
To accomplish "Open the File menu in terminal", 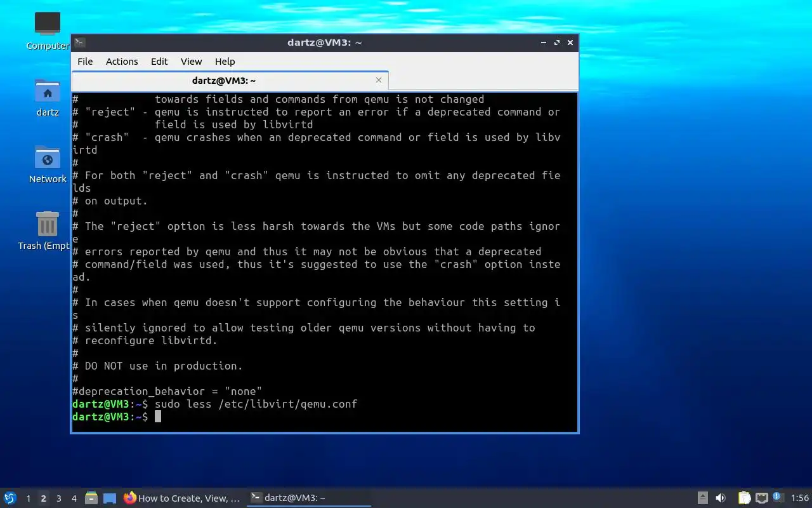I will [x=85, y=62].
